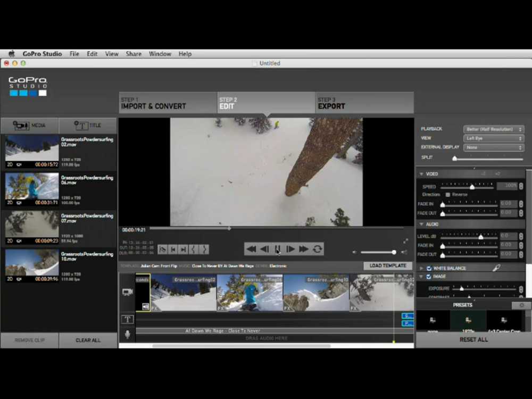Go to Step 1 Import & Convert
Screen dimensions: 532x399
(168, 103)
